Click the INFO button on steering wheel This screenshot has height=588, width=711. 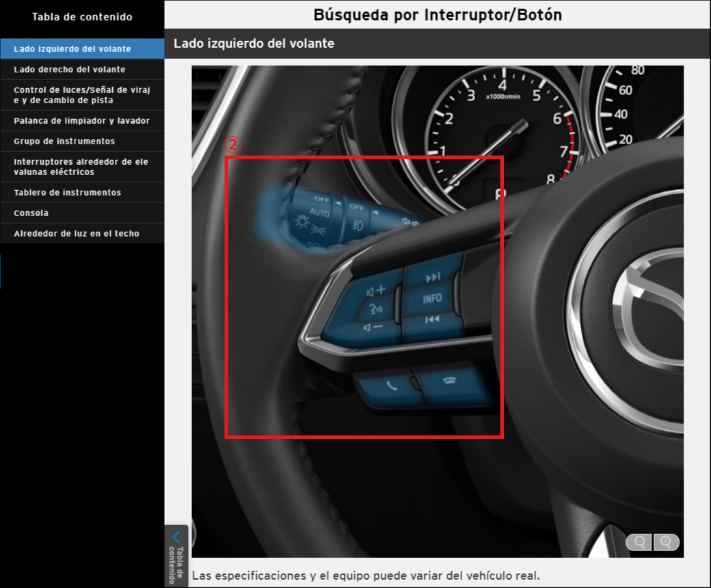pos(432,299)
